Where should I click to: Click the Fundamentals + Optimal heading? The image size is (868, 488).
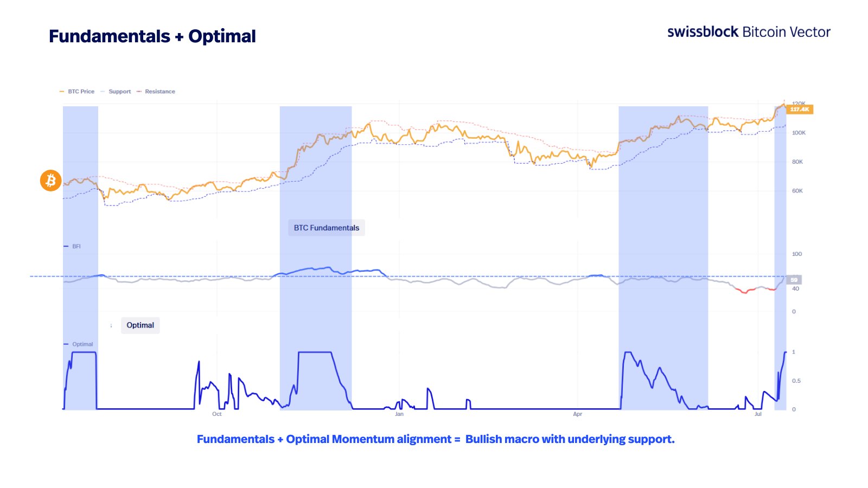152,36
